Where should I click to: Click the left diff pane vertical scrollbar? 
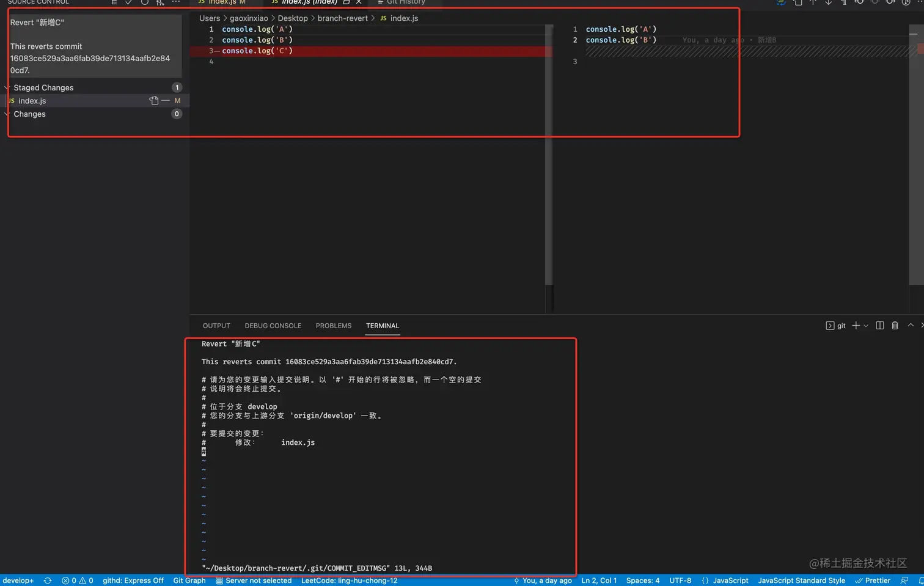pyautogui.click(x=549, y=155)
